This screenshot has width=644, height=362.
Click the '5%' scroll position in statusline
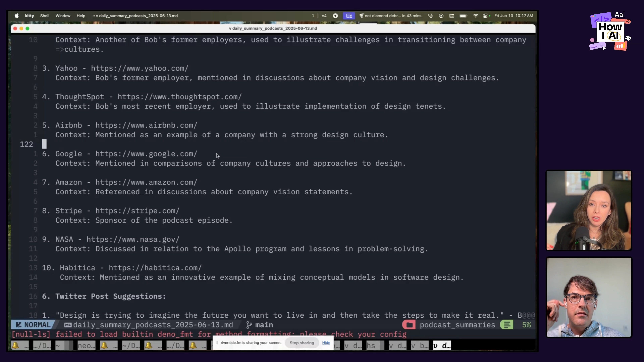(x=526, y=325)
